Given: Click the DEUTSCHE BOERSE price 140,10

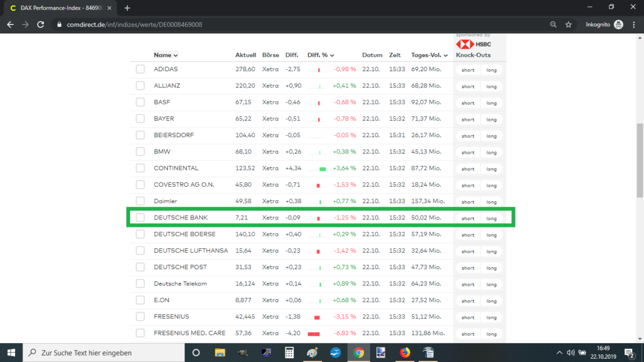Looking at the screenshot, I should coord(245,234).
